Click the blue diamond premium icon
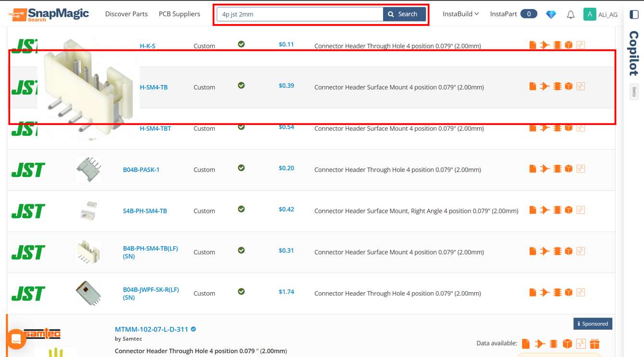The image size is (644, 357). (551, 14)
